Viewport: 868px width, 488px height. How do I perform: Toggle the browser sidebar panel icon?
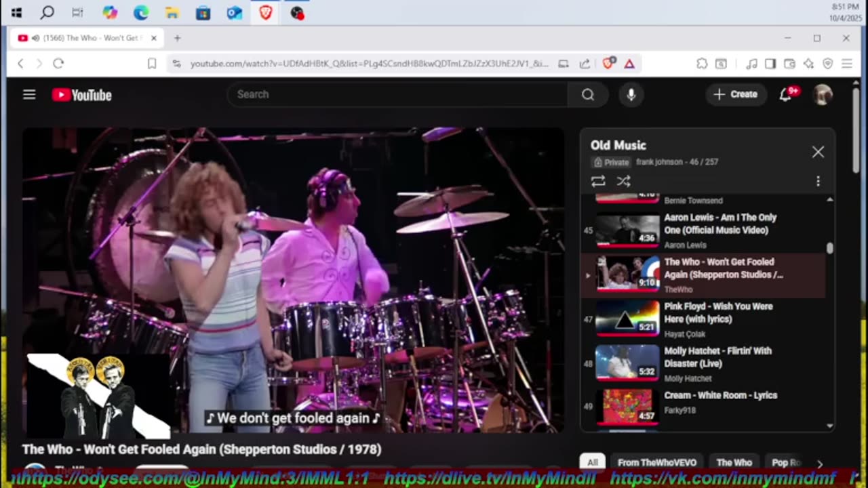pyautogui.click(x=770, y=64)
